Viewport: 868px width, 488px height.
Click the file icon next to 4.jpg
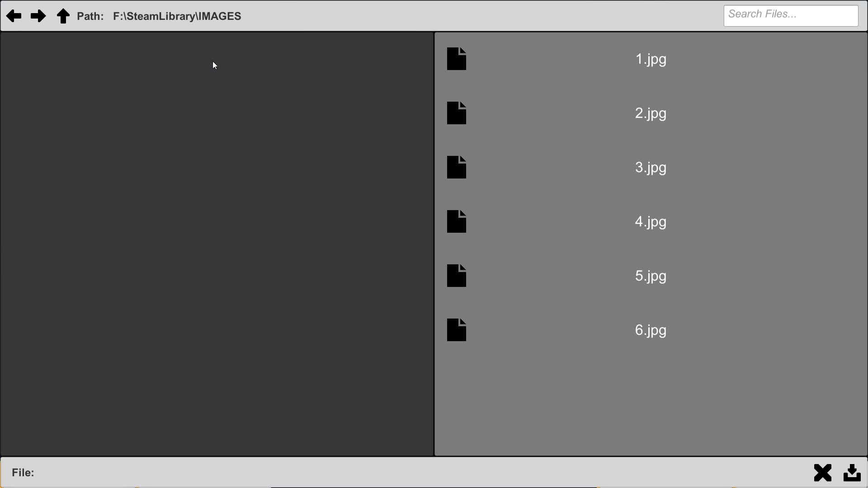coord(457,221)
